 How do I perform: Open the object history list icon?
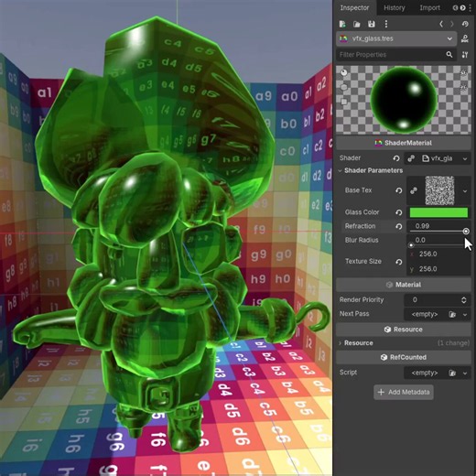[x=465, y=24]
